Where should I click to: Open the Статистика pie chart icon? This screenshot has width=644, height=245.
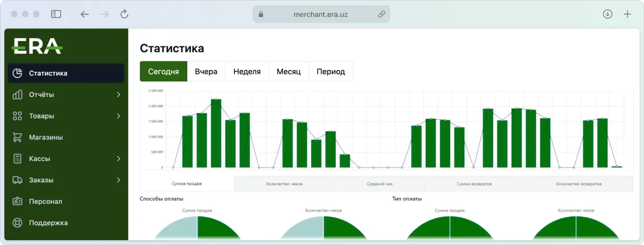(17, 73)
